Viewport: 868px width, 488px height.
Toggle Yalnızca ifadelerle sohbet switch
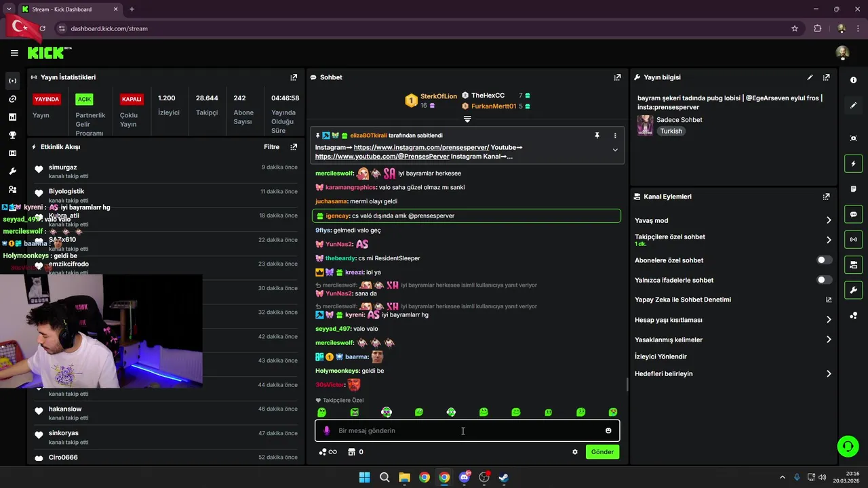[x=824, y=280]
